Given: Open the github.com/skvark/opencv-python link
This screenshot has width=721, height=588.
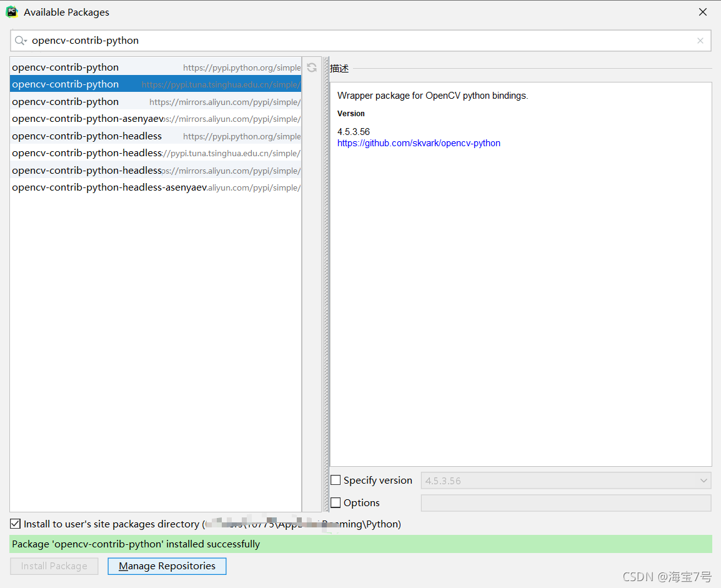Looking at the screenshot, I should coord(419,143).
